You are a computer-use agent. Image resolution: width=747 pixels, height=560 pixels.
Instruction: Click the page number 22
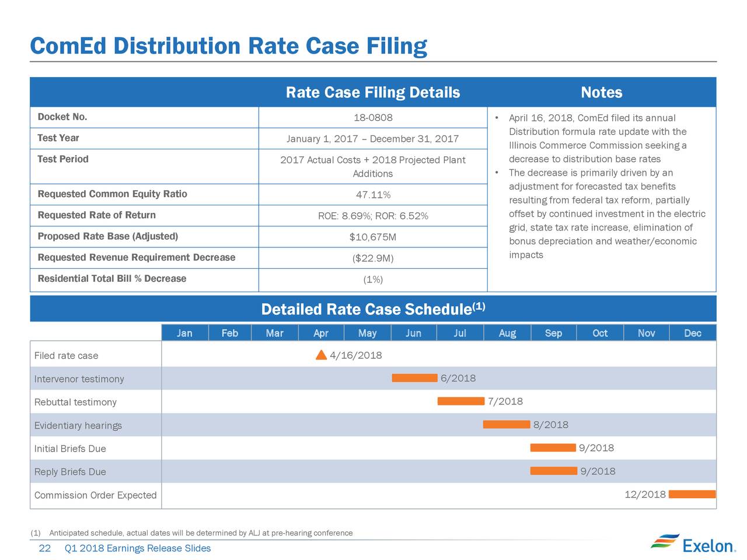point(44,548)
